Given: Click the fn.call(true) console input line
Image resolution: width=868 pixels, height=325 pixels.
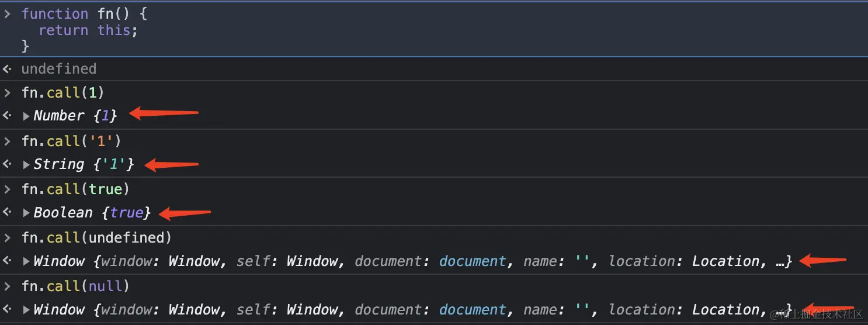Looking at the screenshot, I should point(75,189).
